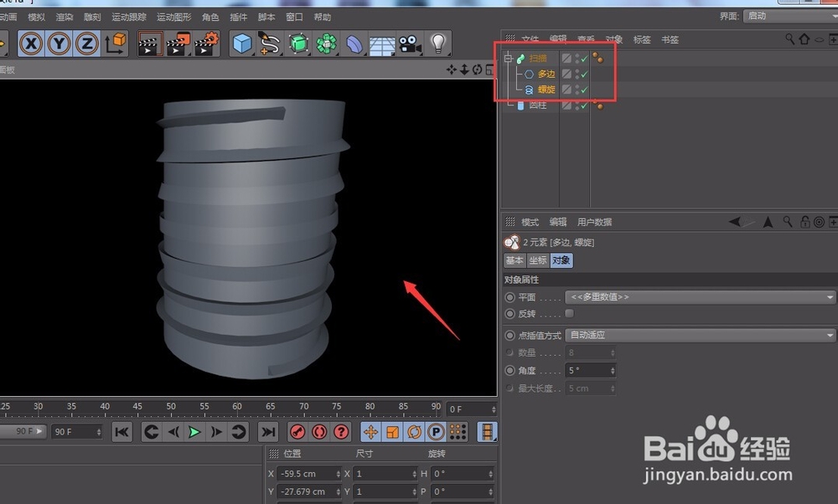Click the viewport move navigation icon
The image size is (838, 504).
[452, 69]
